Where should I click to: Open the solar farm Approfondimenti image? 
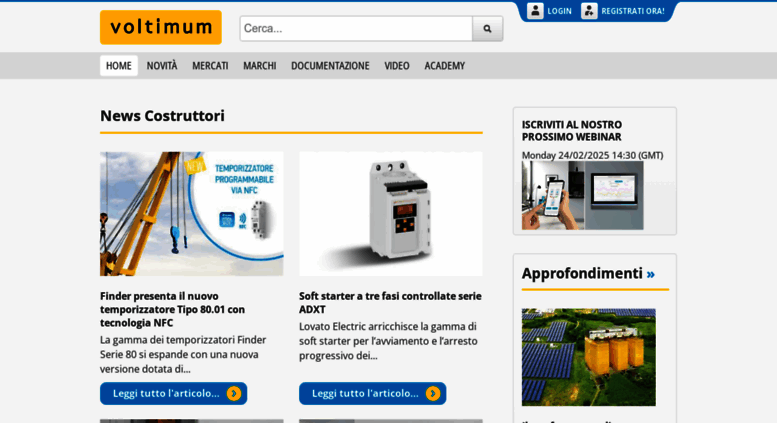(589, 357)
